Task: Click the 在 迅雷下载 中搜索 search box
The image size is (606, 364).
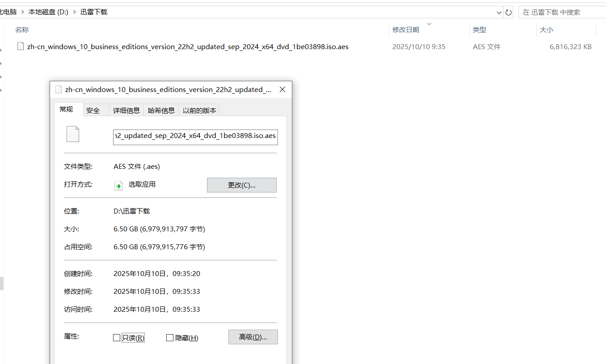Action: pos(562,12)
